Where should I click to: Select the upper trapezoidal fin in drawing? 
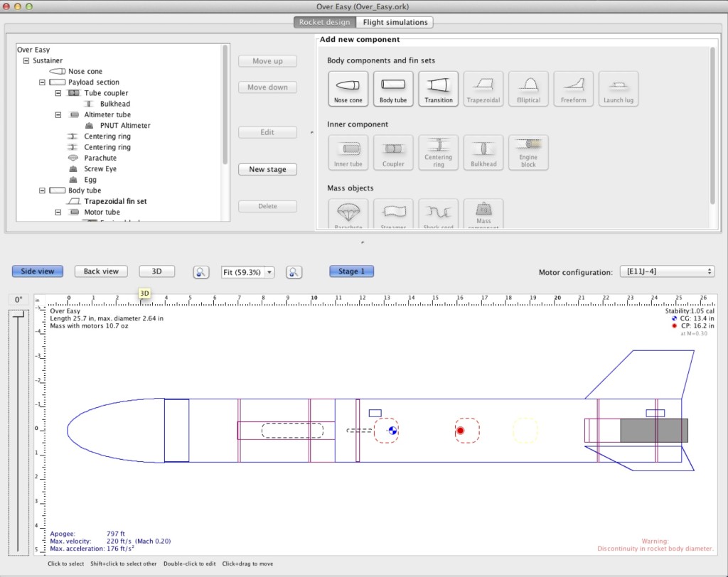(x=639, y=374)
